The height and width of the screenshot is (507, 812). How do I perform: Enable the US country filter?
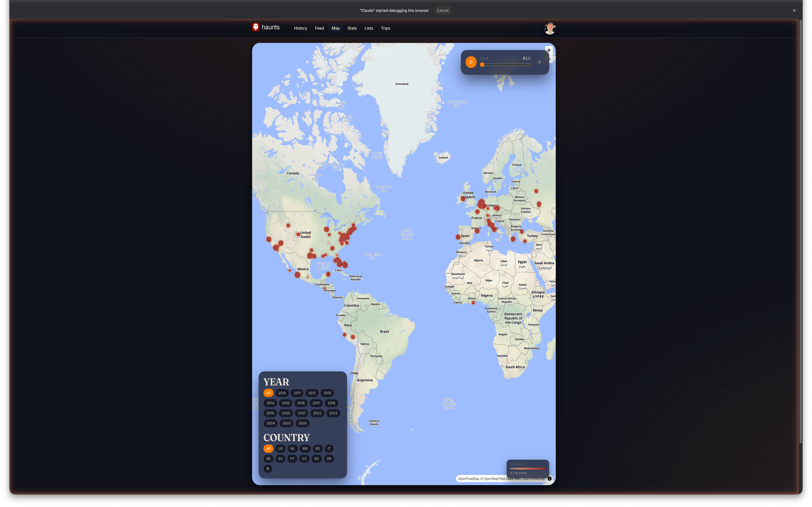(x=280, y=448)
